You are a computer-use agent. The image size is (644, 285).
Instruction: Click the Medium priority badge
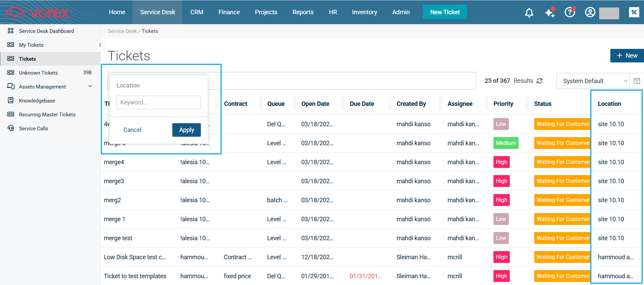[505, 143]
